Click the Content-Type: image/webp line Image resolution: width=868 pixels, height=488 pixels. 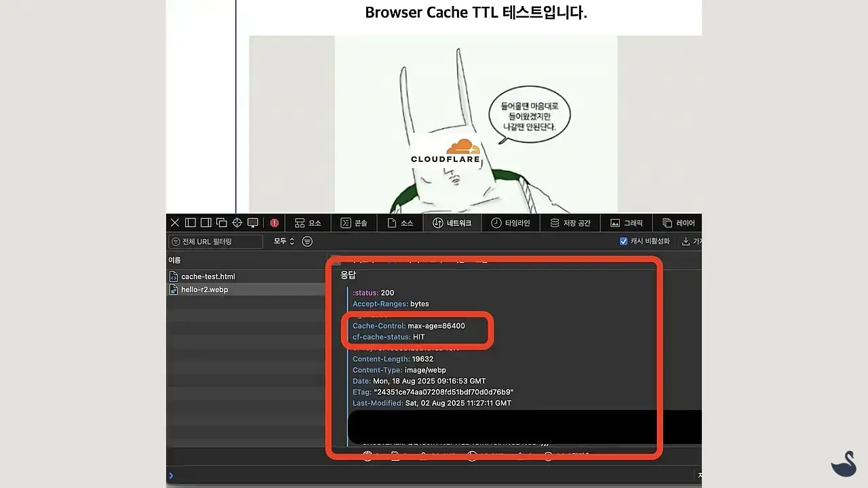[x=399, y=370]
